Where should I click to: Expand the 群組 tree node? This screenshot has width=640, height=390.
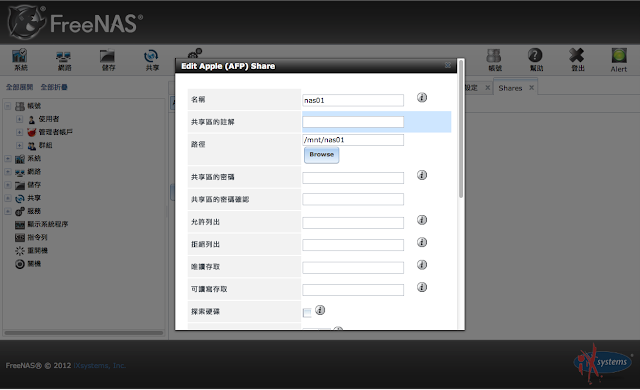tap(19, 145)
